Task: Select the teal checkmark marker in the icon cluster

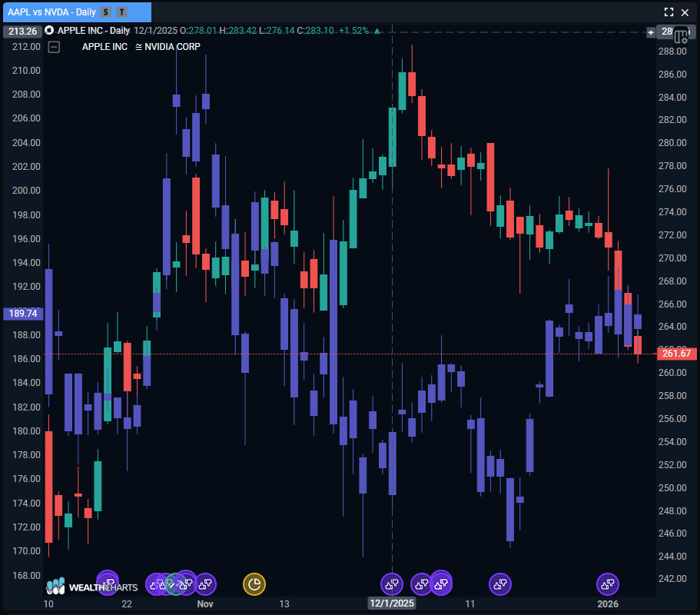Action: click(x=172, y=583)
